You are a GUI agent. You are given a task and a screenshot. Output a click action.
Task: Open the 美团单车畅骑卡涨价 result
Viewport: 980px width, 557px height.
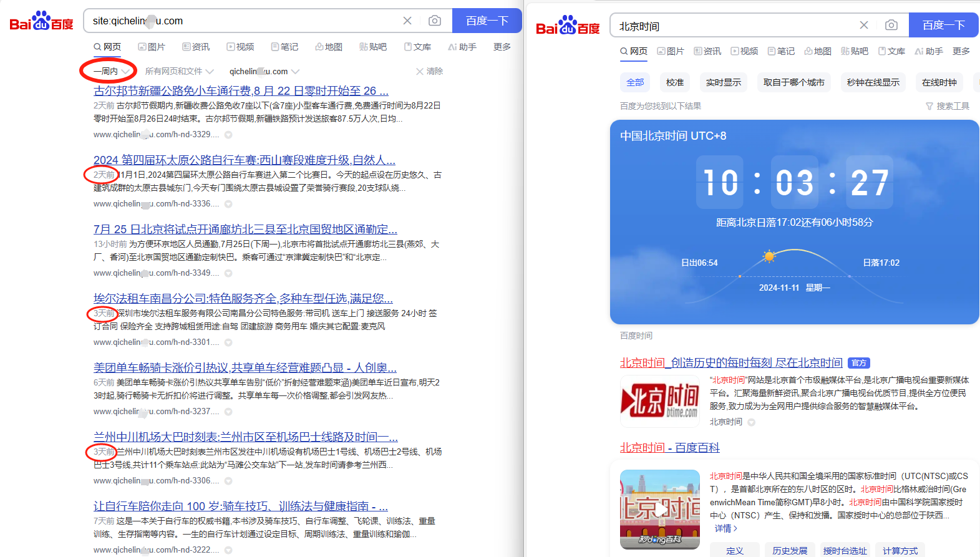245,367
